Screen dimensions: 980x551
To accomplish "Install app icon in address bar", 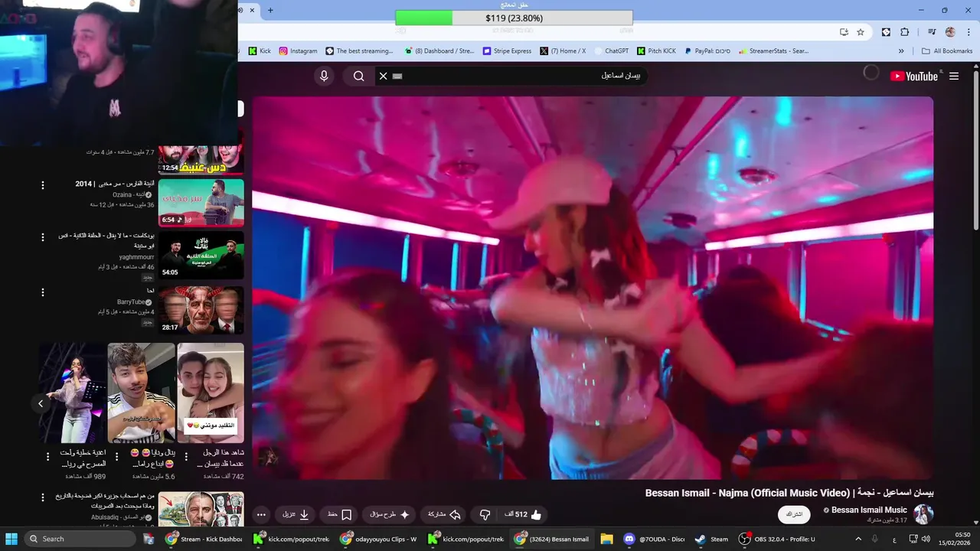I will point(844,32).
